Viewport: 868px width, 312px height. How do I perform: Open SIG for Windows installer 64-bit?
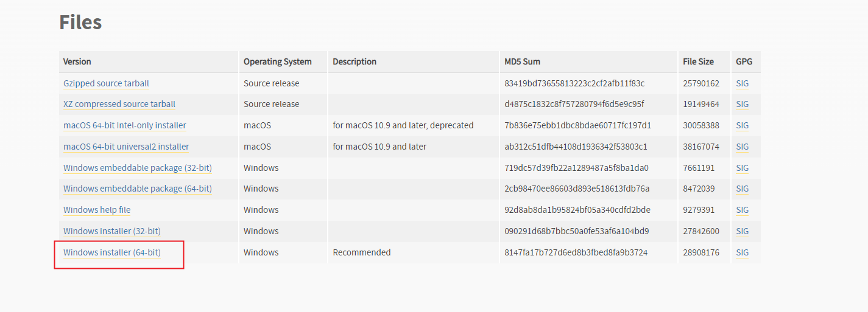click(742, 252)
